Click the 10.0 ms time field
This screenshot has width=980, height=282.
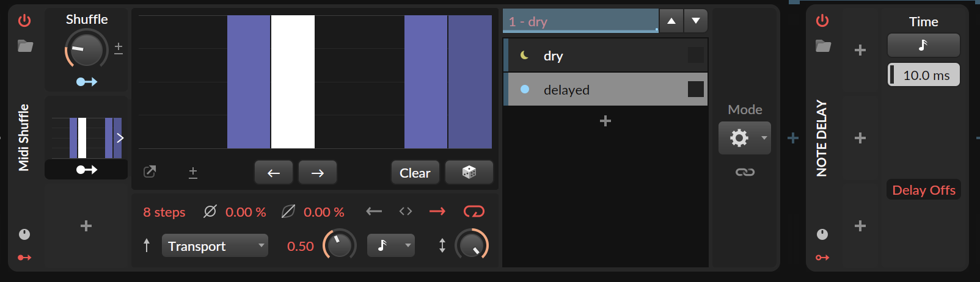925,75
